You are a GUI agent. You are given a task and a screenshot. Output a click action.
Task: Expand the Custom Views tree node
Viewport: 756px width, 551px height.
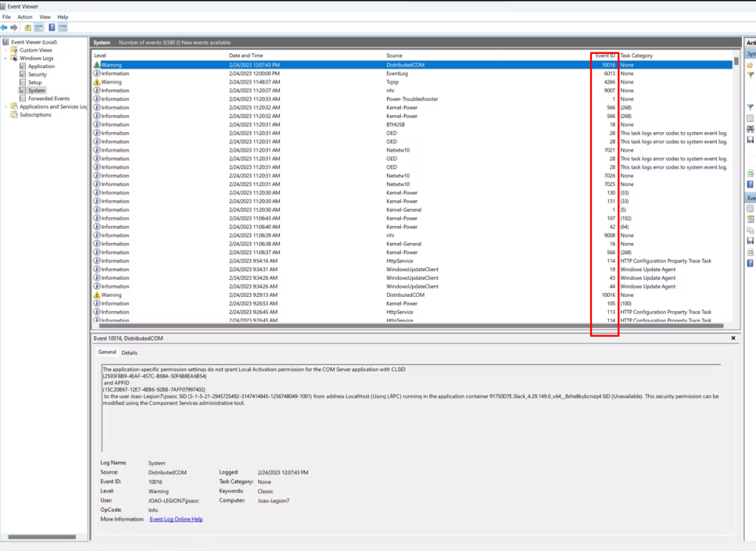(x=7, y=50)
